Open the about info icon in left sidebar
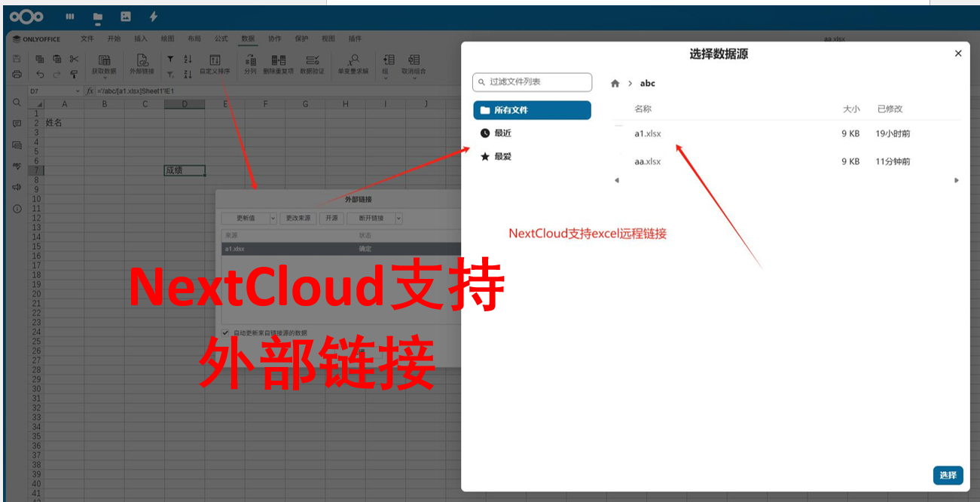The image size is (980, 502). tap(17, 209)
